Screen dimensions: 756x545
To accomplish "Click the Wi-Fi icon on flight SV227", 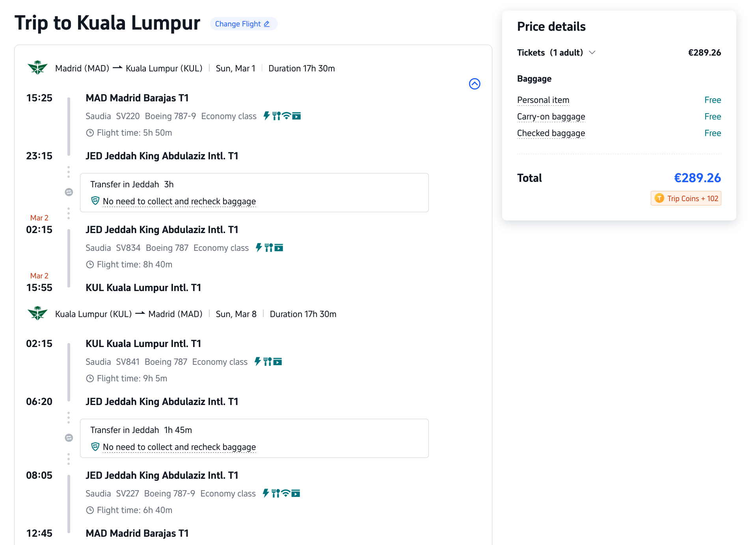I will click(286, 493).
